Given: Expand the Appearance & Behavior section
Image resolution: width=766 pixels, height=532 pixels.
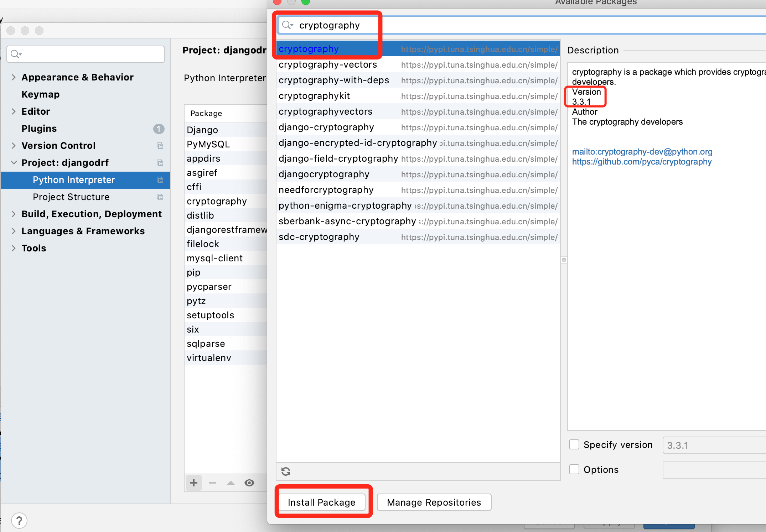Looking at the screenshot, I should click(14, 77).
